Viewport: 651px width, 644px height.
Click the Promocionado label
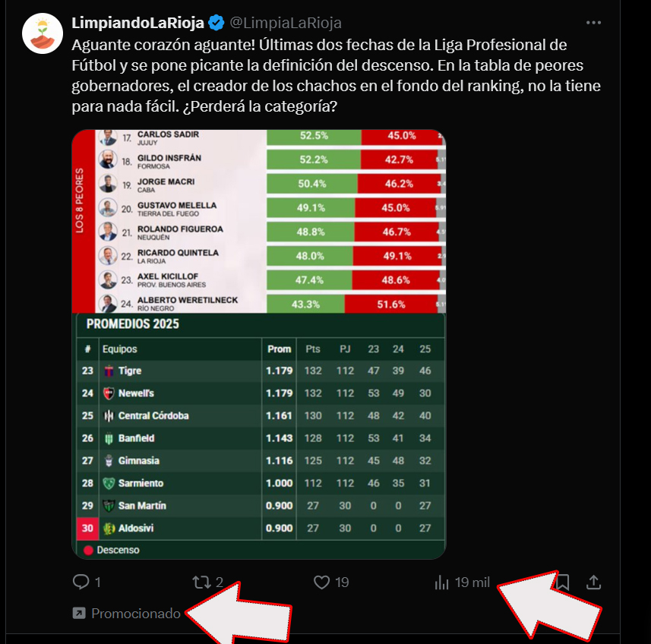[136, 613]
